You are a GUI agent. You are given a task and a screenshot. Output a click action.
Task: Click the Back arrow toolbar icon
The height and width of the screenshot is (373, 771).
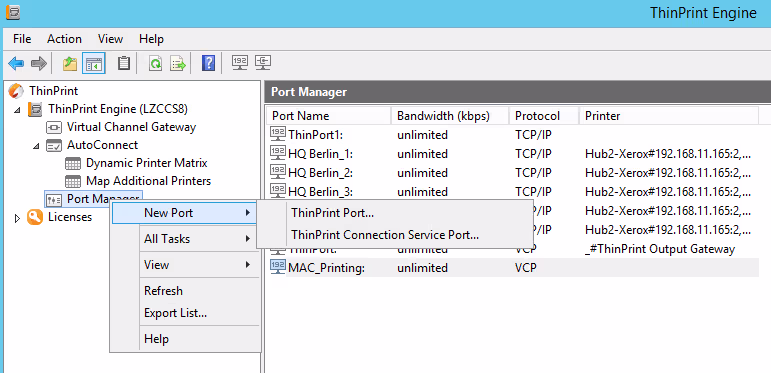tap(16, 63)
